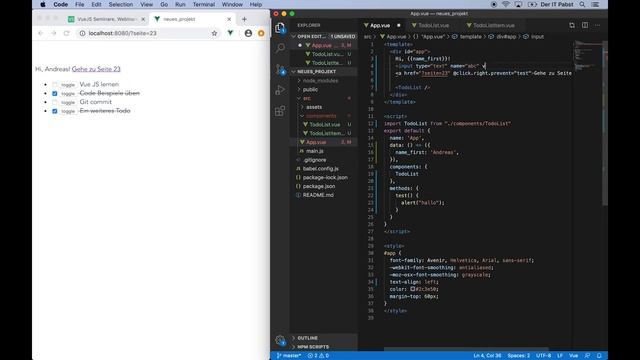
Task: Click the editor minimap preview
Action: [x=587, y=55]
